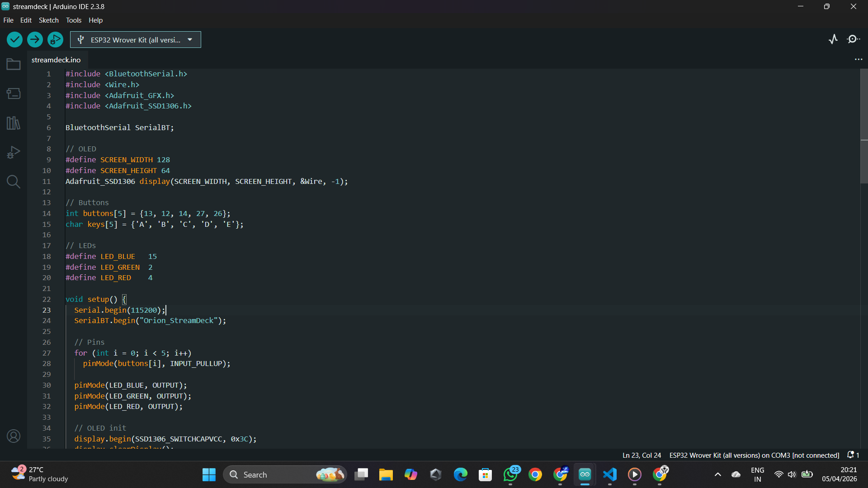Open WhatsApp from the taskbar
The height and width of the screenshot is (488, 868).
coord(510,474)
